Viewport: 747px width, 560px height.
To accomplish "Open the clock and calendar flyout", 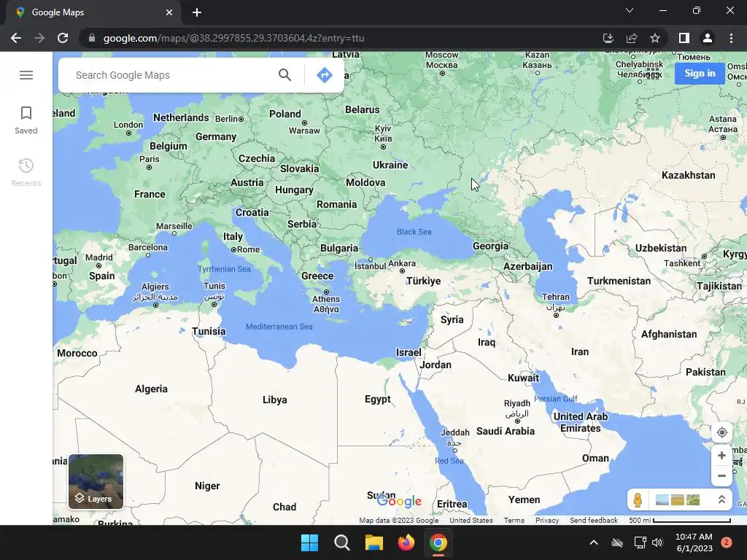I will tap(694, 542).
